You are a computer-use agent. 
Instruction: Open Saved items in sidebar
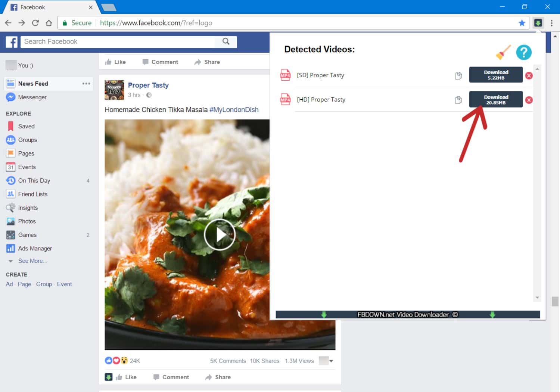21,126
